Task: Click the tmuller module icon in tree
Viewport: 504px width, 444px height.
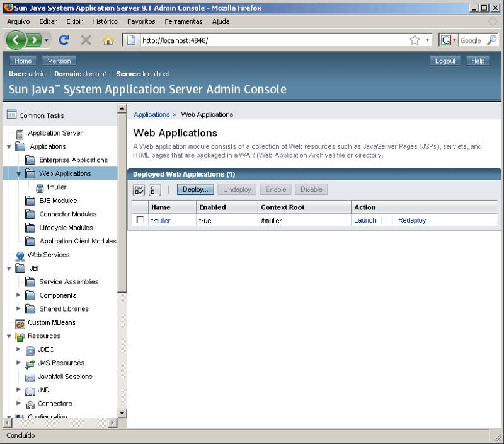Action: [40, 187]
